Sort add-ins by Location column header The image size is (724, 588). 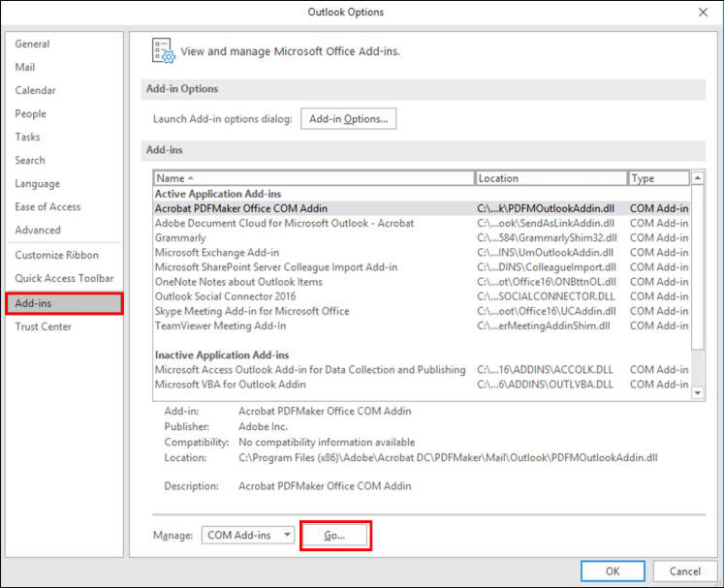(551, 178)
